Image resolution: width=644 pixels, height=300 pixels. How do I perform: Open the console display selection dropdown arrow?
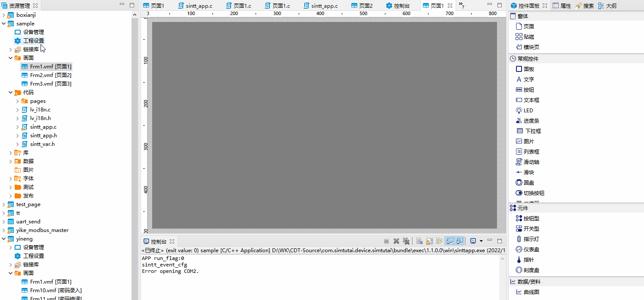point(481,241)
